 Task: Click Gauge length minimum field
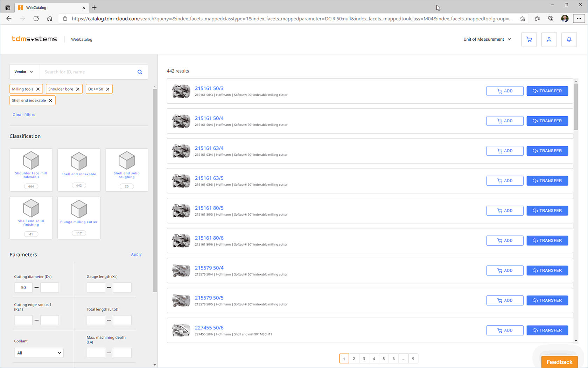coord(96,288)
